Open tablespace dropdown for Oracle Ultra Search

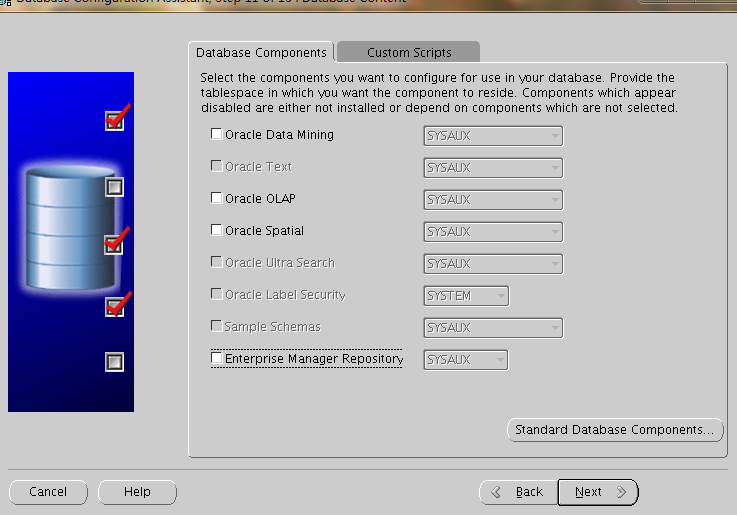coord(493,264)
